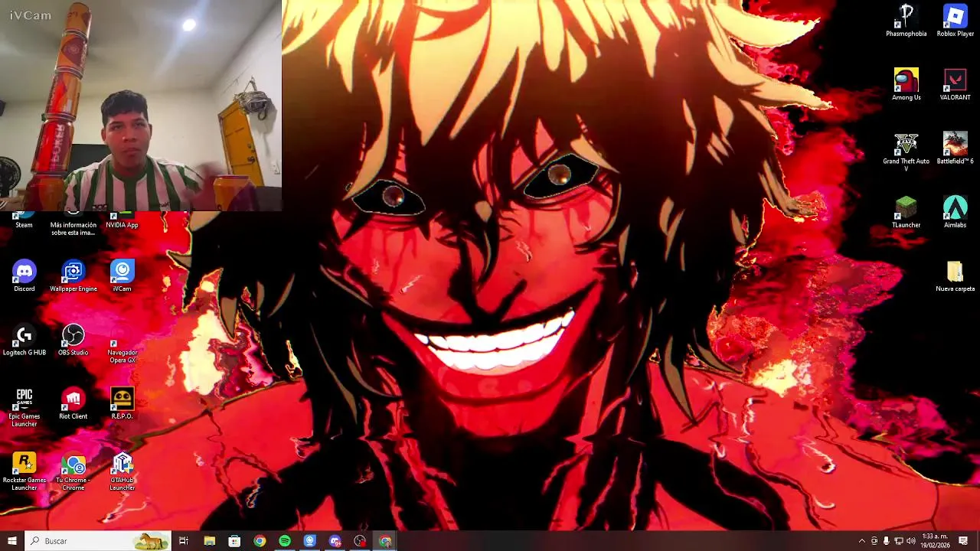Select the Grand Theft Auto V icon

[x=906, y=152]
